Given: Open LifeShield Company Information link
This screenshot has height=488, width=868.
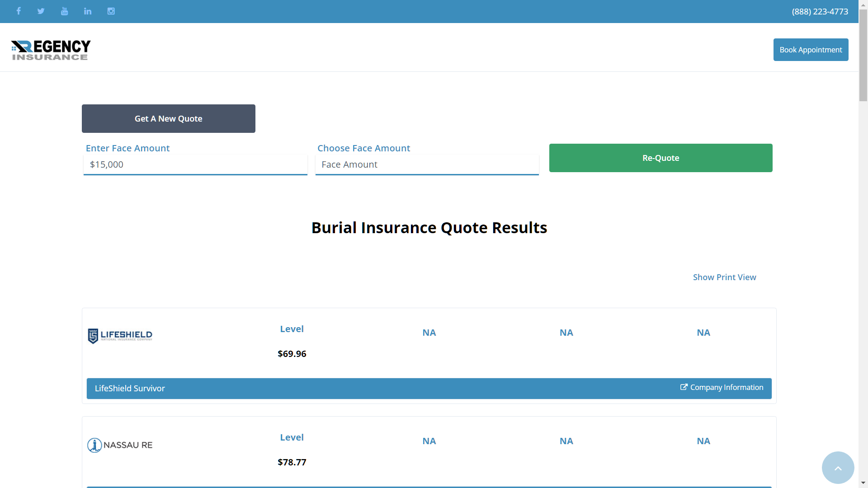Looking at the screenshot, I should (x=722, y=387).
